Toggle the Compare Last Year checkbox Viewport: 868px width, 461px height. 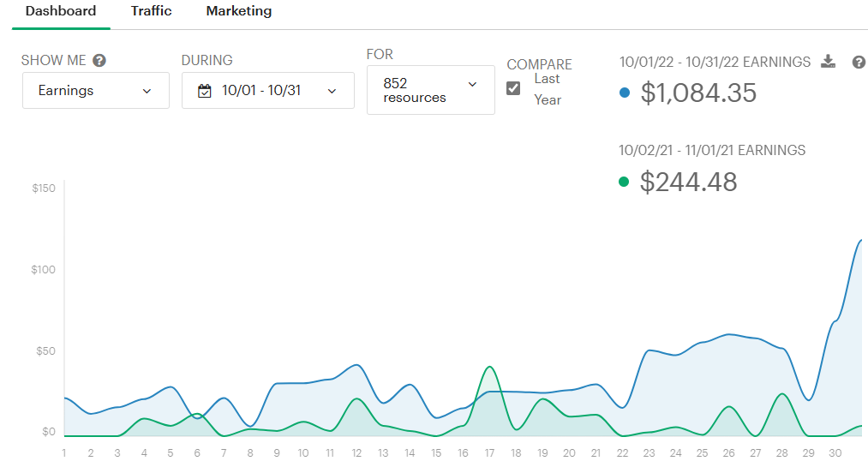click(x=513, y=88)
